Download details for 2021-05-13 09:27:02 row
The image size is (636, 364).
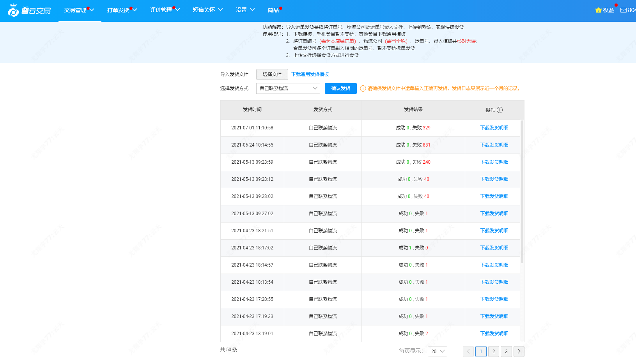[494, 214]
